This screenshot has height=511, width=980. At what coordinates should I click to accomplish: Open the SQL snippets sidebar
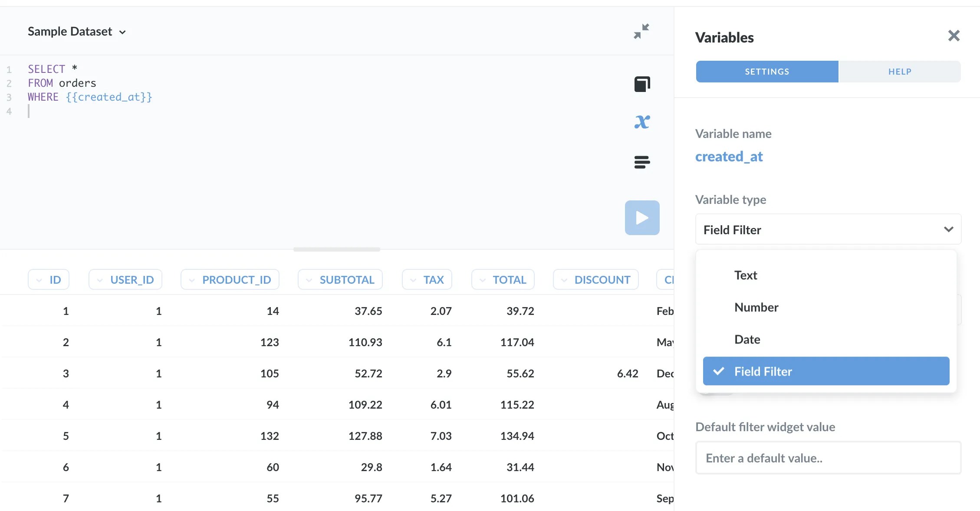click(x=642, y=83)
